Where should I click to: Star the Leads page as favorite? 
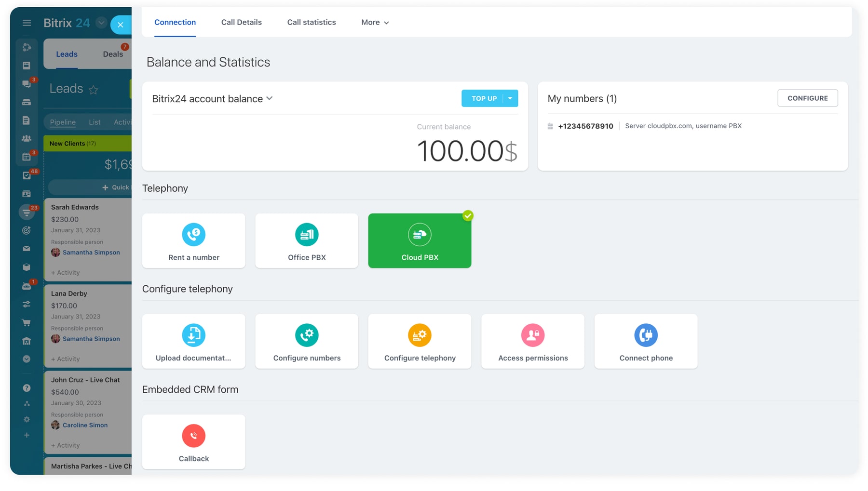[x=94, y=90]
